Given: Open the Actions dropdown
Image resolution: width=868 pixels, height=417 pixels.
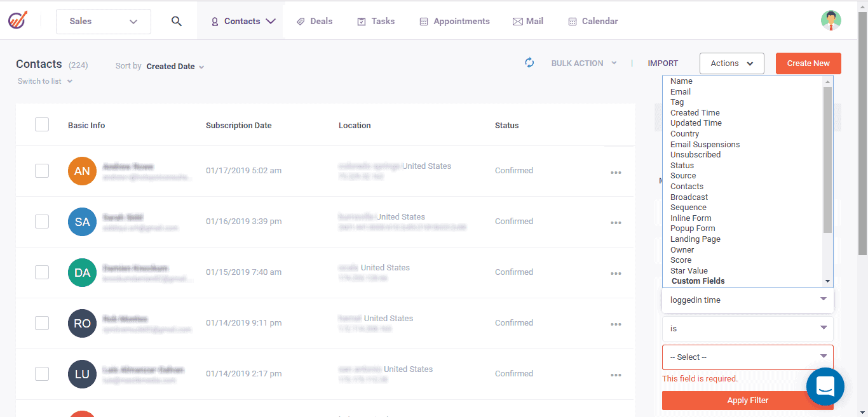Looking at the screenshot, I should coord(731,63).
